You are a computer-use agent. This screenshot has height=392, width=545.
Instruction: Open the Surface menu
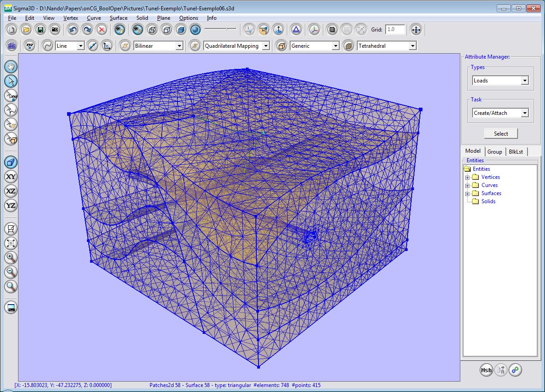coord(118,18)
